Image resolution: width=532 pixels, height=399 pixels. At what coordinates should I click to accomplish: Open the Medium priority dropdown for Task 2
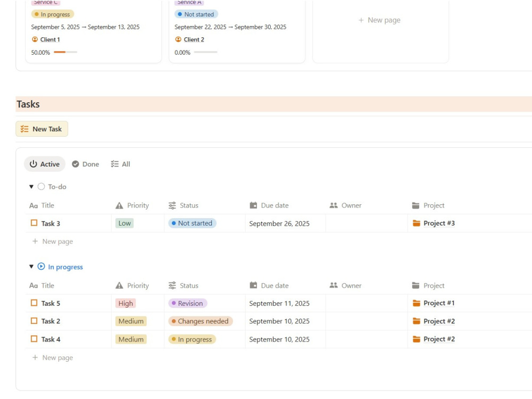131,321
